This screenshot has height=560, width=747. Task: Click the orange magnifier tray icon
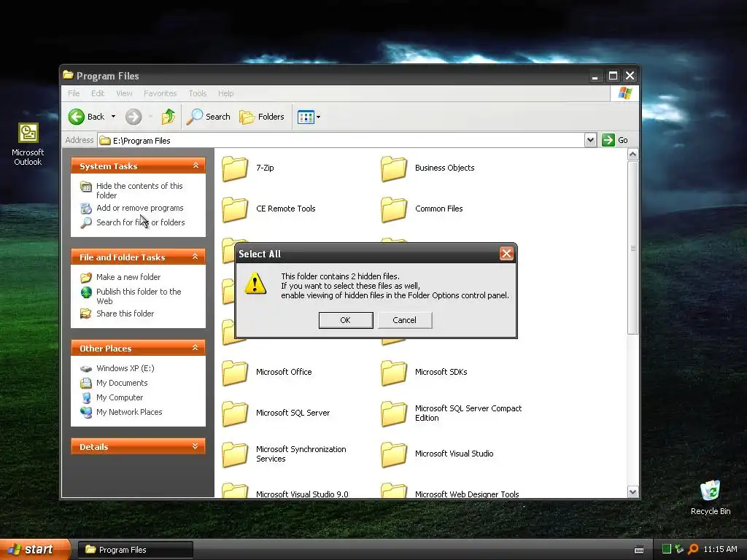[693, 549]
